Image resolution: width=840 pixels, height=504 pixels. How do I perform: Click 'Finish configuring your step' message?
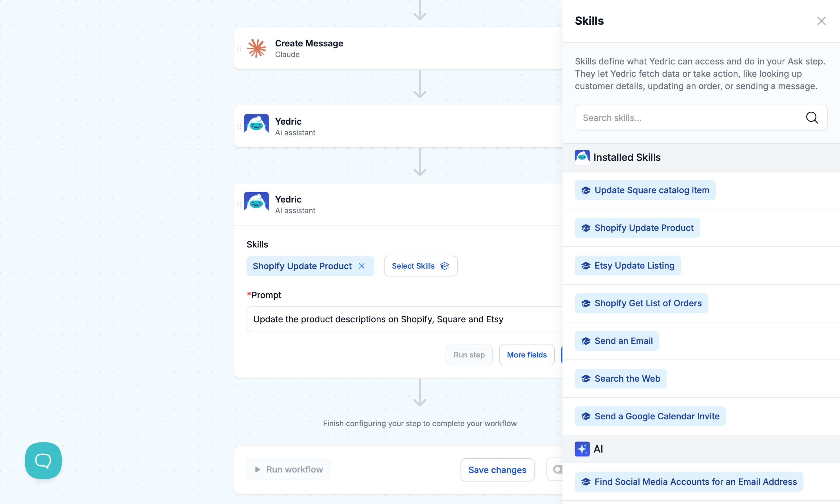tap(419, 424)
